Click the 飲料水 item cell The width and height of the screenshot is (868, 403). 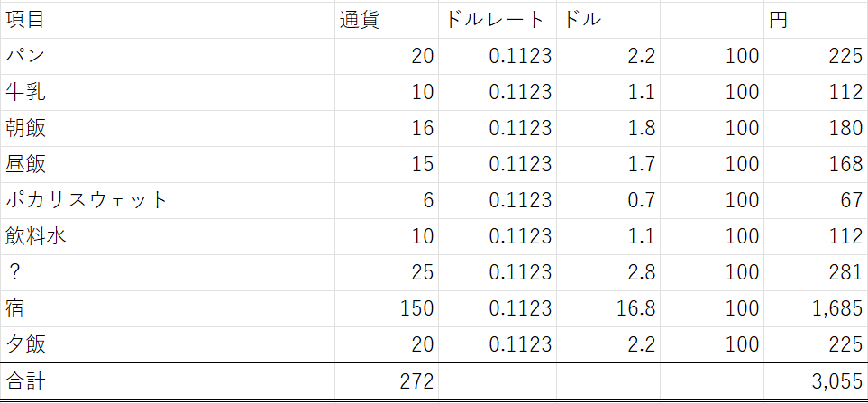[36, 236]
